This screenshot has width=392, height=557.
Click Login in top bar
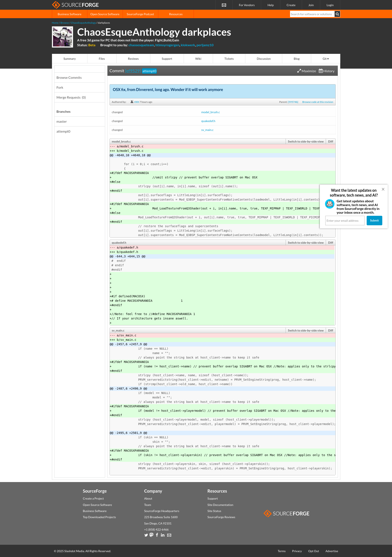tap(330, 5)
